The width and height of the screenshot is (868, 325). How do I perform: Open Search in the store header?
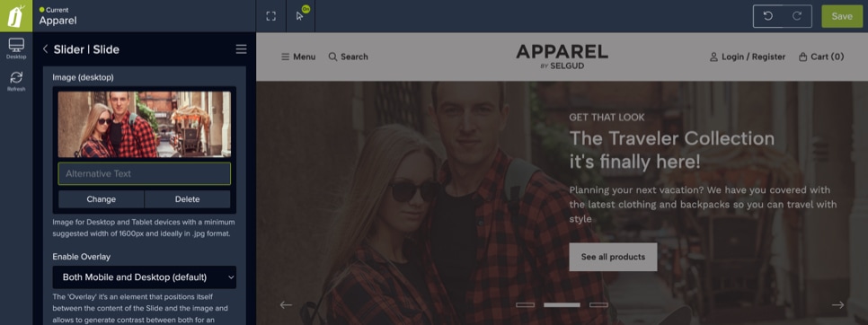[x=349, y=57]
